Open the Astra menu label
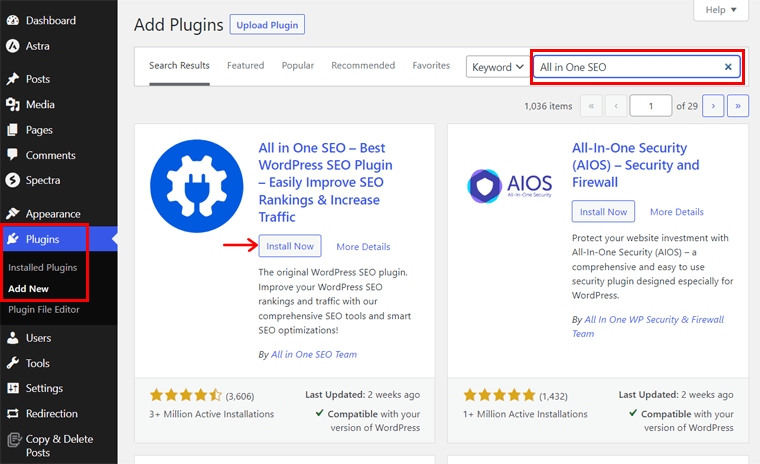 tap(37, 46)
